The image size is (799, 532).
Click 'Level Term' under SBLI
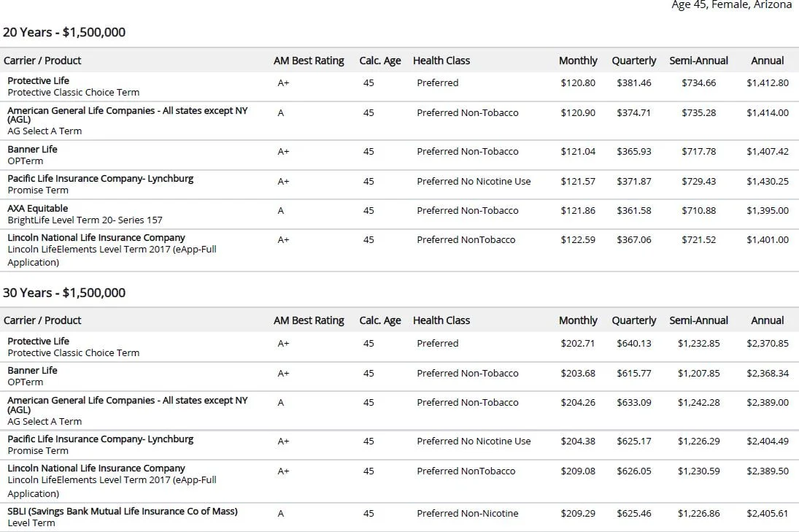pyautogui.click(x=31, y=523)
